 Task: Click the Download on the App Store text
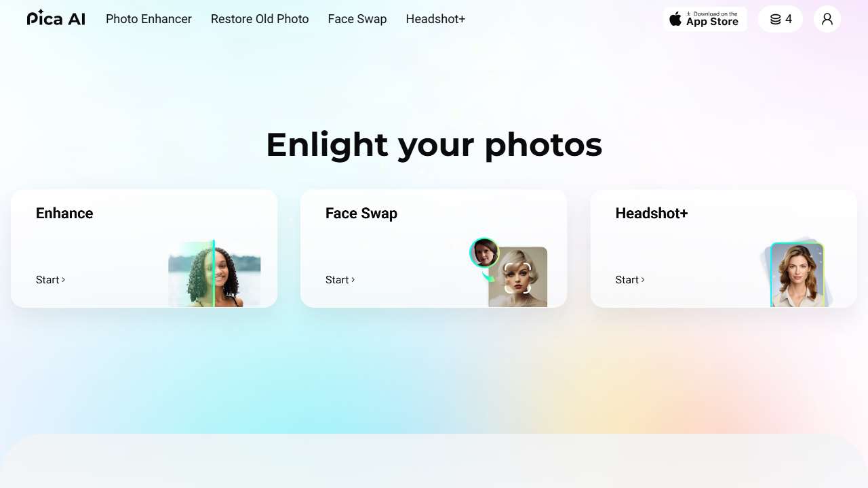pyautogui.click(x=712, y=19)
